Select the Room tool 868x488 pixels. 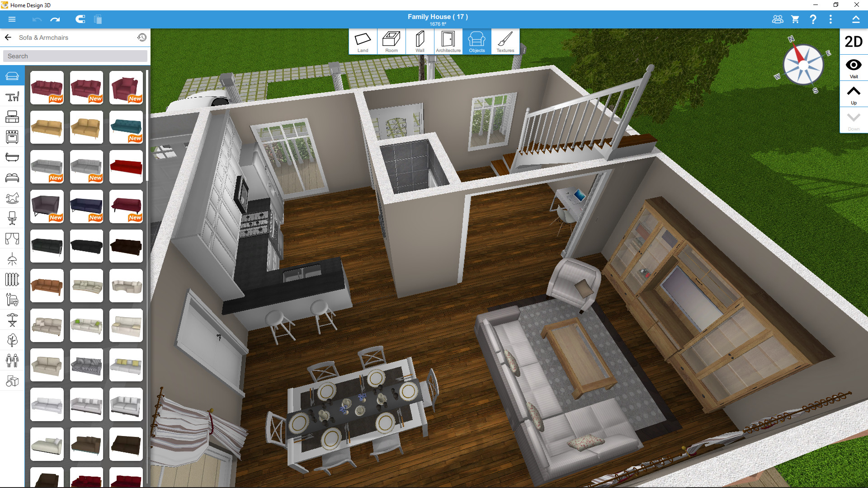391,42
